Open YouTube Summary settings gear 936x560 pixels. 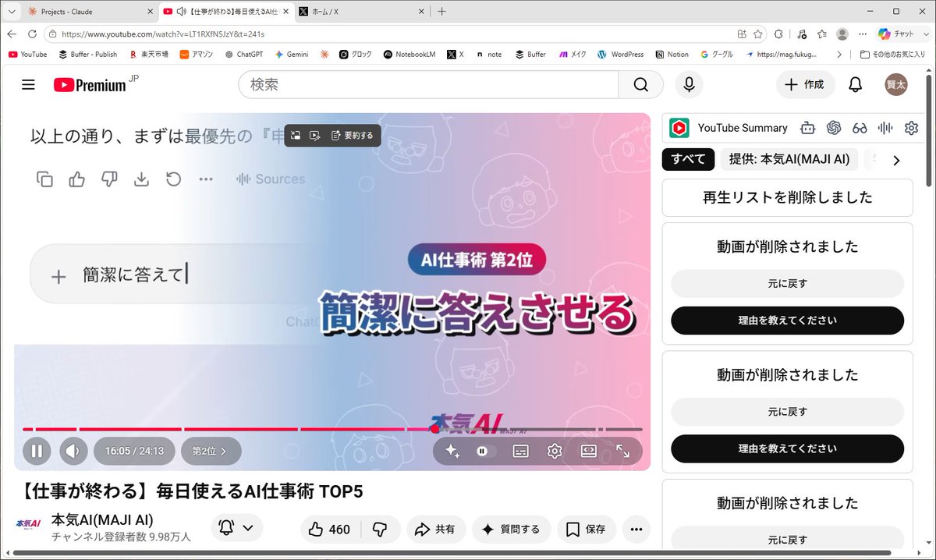911,128
